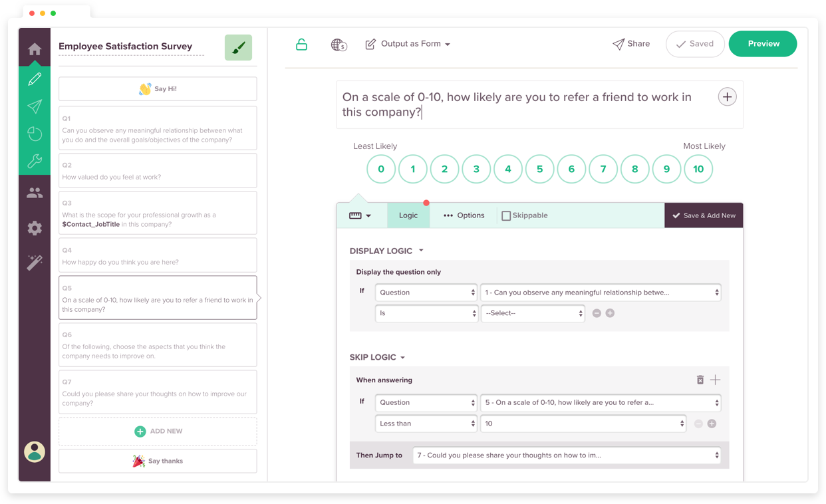Open the paper plane send section
The image size is (826, 504).
(x=35, y=106)
